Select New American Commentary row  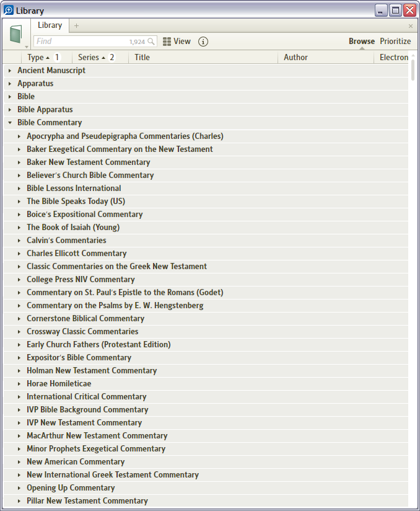click(x=206, y=462)
